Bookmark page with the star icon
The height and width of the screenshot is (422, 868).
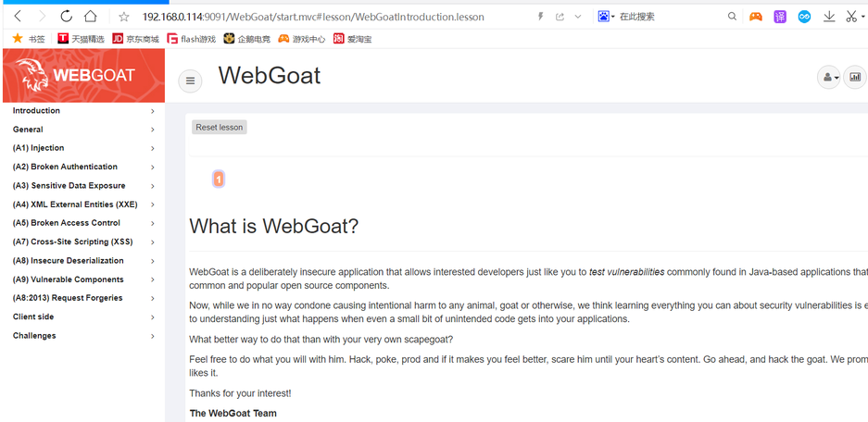tap(124, 17)
